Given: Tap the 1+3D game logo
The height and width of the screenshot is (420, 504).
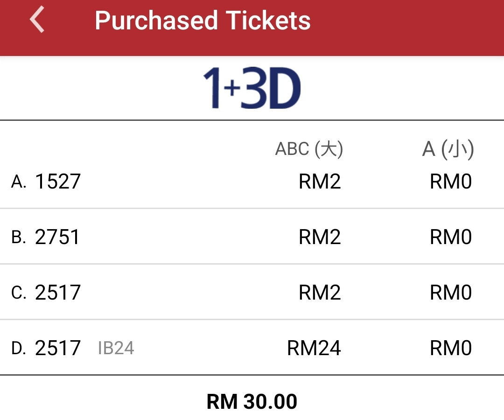Looking at the screenshot, I should [x=252, y=88].
